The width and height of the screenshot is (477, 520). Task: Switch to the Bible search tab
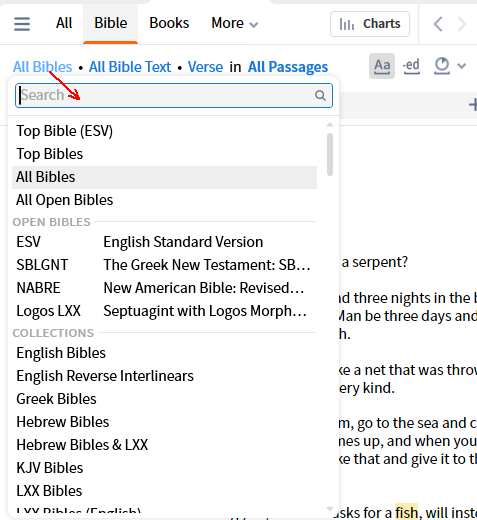(x=111, y=23)
